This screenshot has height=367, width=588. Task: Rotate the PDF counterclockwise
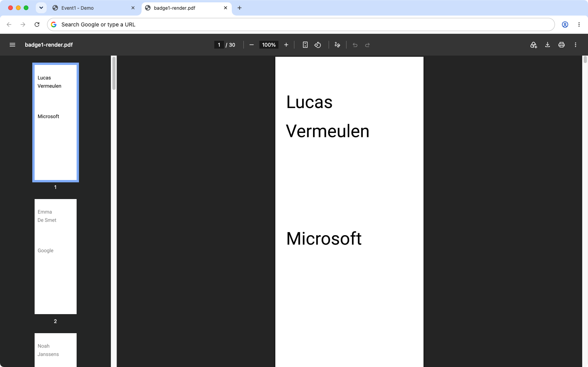coord(318,45)
